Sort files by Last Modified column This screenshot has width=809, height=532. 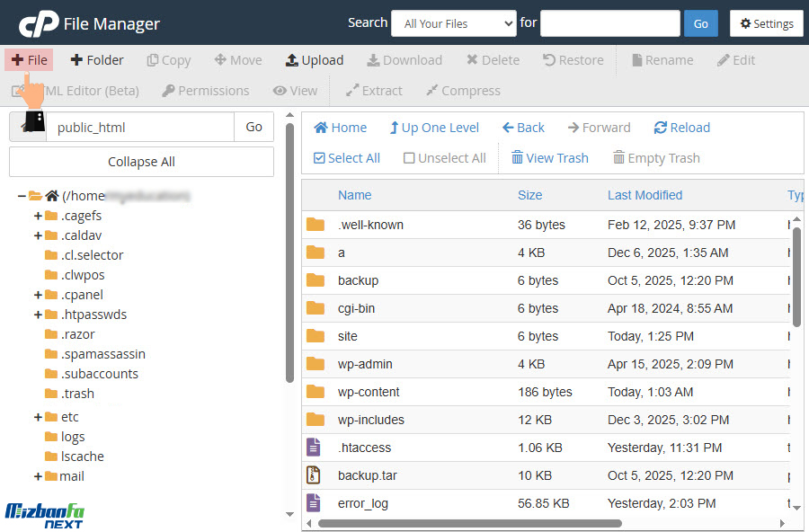tap(645, 195)
